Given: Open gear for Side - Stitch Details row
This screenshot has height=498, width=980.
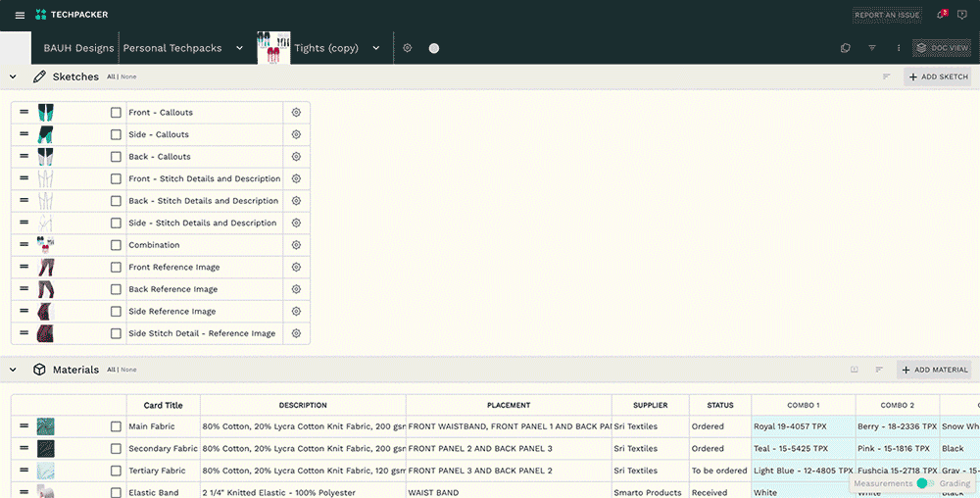Looking at the screenshot, I should point(296,223).
